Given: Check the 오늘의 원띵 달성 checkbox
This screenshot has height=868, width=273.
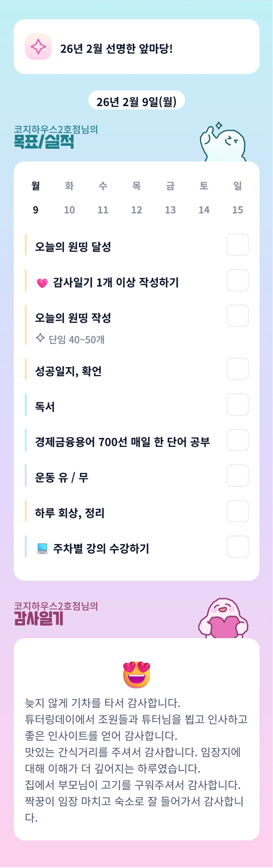Looking at the screenshot, I should click(x=237, y=245).
